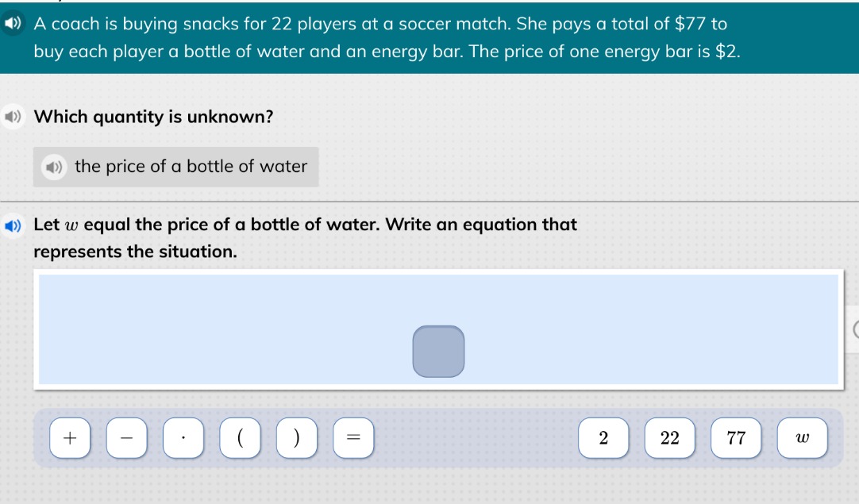This screenshot has height=504, width=859.
Task: Choose the variable w tile
Action: click(x=803, y=437)
